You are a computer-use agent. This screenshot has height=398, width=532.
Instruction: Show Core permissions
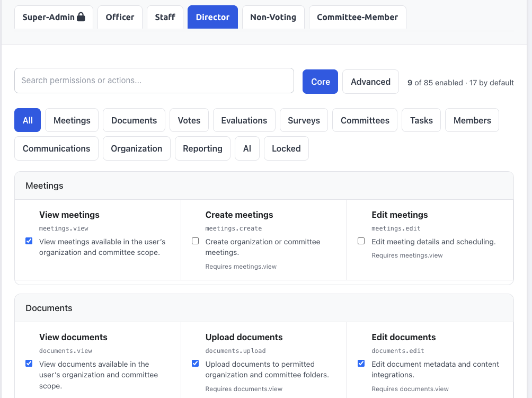[x=320, y=82]
